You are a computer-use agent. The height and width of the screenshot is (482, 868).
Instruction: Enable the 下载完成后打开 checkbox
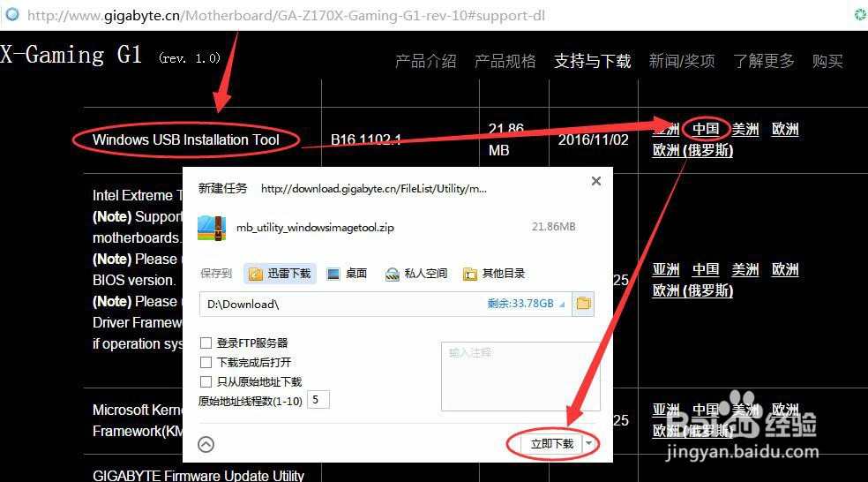(206, 362)
